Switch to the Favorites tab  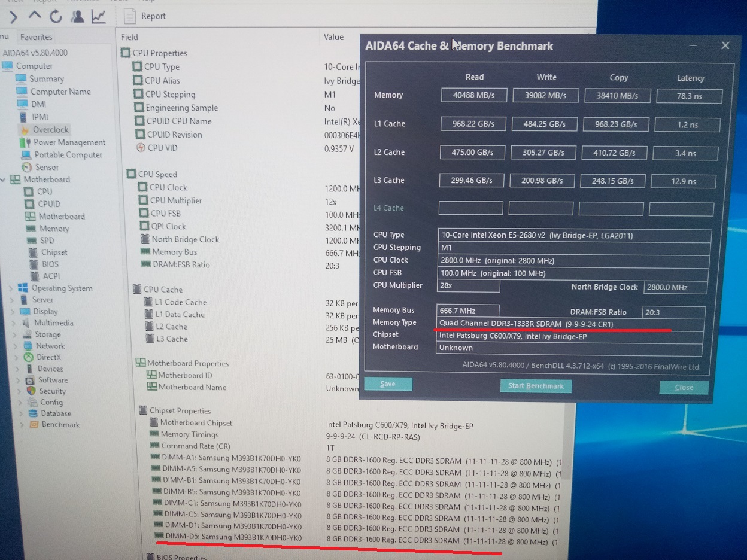tap(36, 37)
